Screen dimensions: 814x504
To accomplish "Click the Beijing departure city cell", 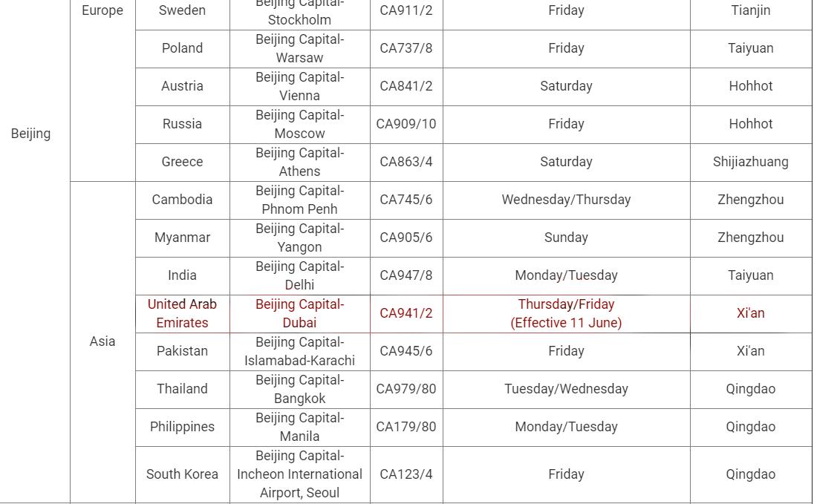I will tap(30, 134).
